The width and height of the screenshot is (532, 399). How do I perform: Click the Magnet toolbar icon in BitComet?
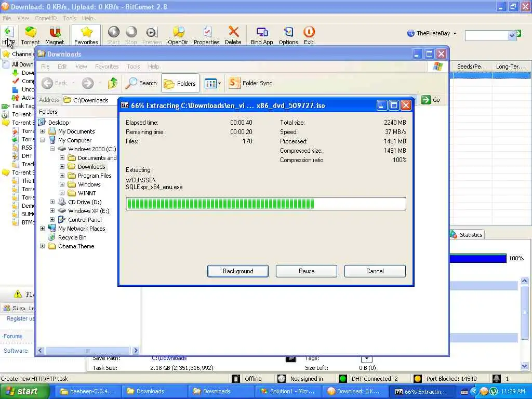click(x=55, y=35)
